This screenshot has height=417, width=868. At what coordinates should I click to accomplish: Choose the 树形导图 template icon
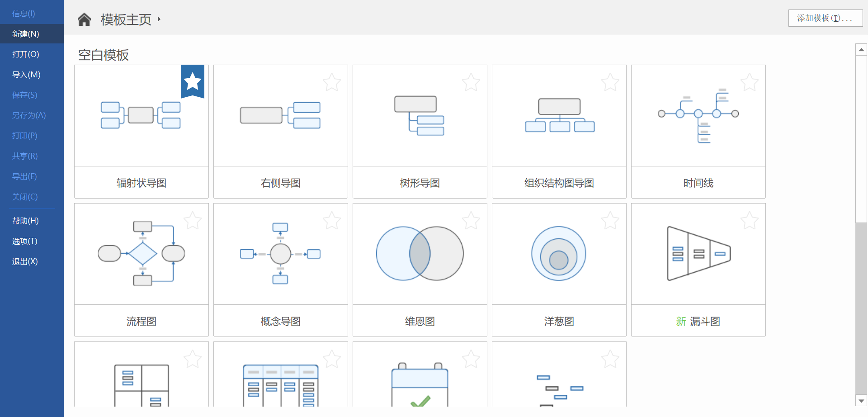click(419, 115)
